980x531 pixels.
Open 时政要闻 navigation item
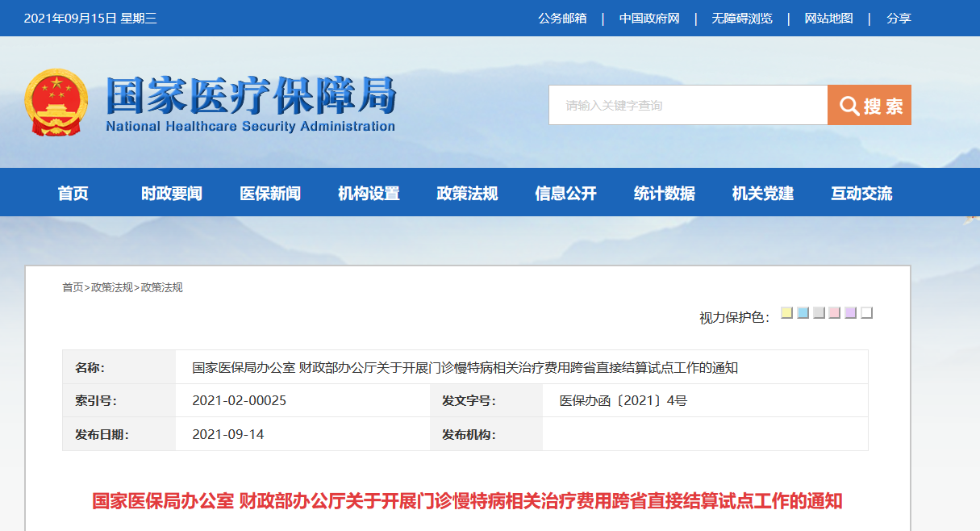pos(172,194)
